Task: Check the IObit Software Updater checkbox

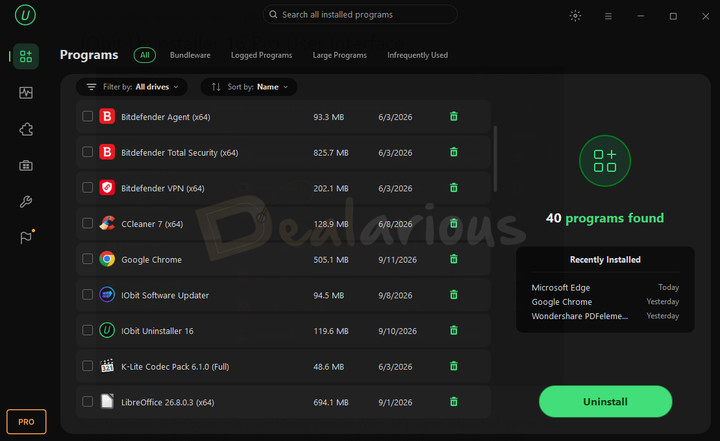Action: pyautogui.click(x=87, y=294)
